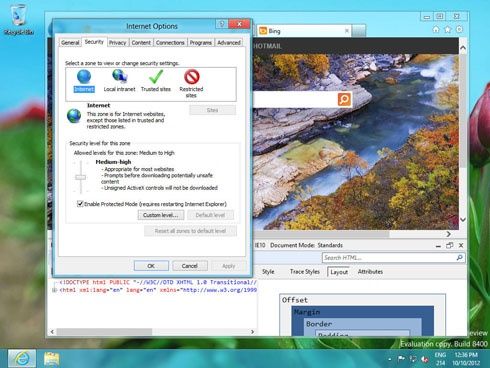Click Reset all zones to default level
The image size is (490, 368).
(190, 231)
